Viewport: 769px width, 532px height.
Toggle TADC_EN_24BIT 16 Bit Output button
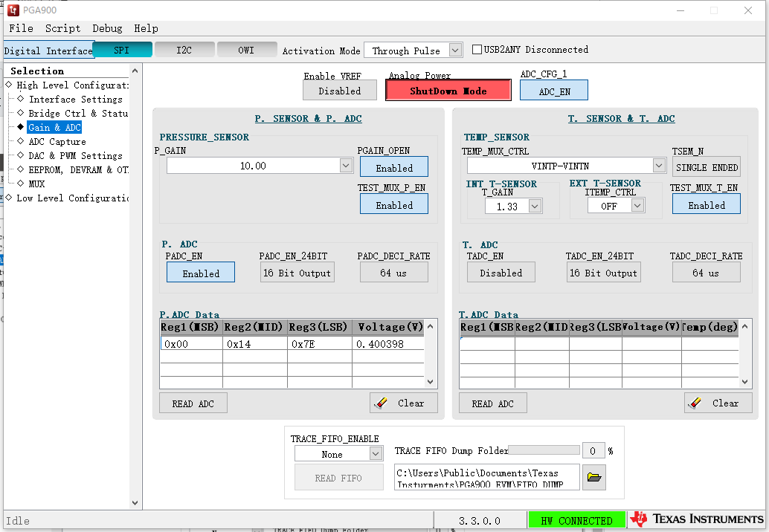[x=603, y=273]
